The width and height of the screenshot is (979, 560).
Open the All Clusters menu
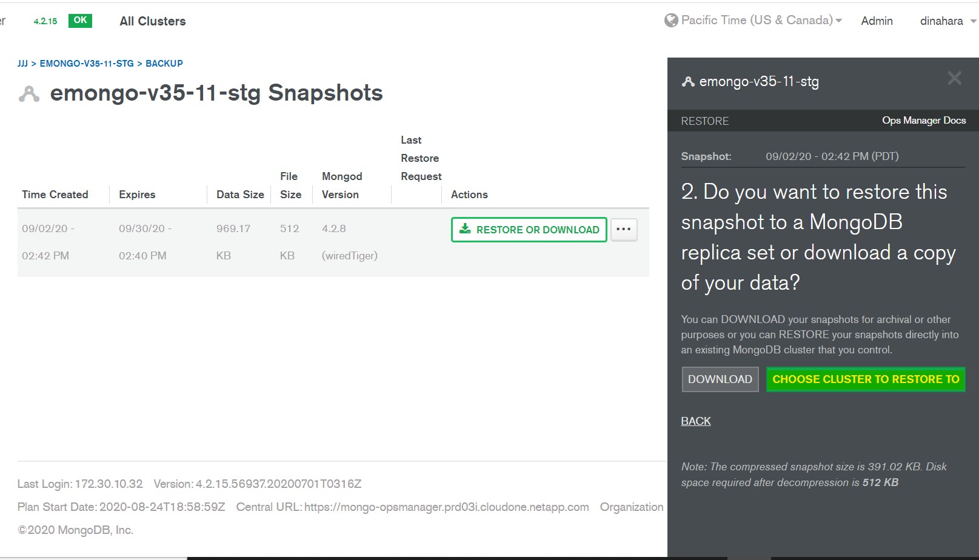coord(153,21)
